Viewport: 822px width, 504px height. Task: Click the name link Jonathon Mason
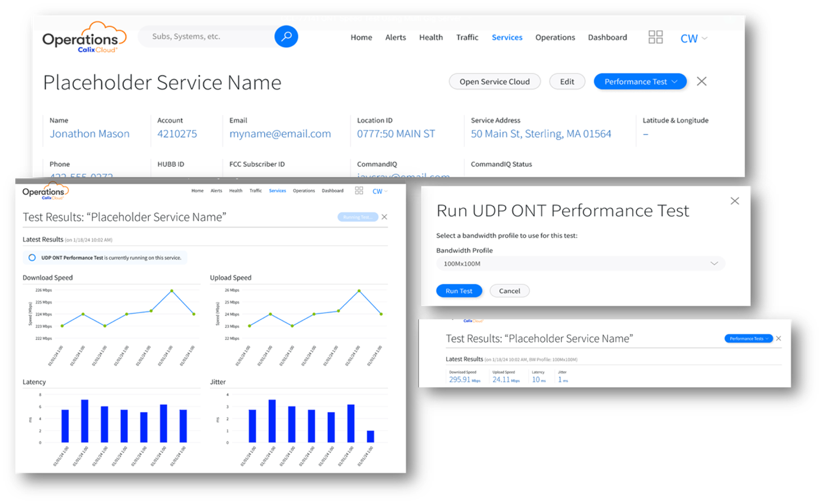point(90,134)
